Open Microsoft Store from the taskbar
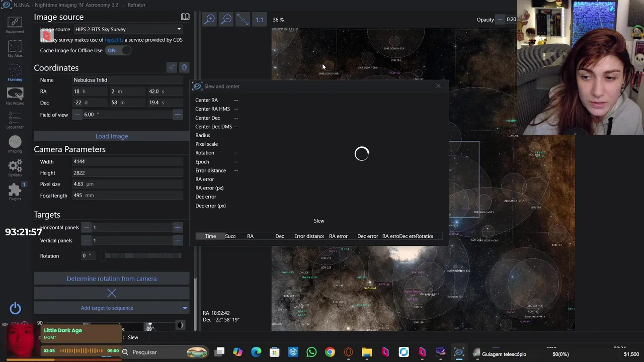The height and width of the screenshot is (362, 644). [275, 352]
